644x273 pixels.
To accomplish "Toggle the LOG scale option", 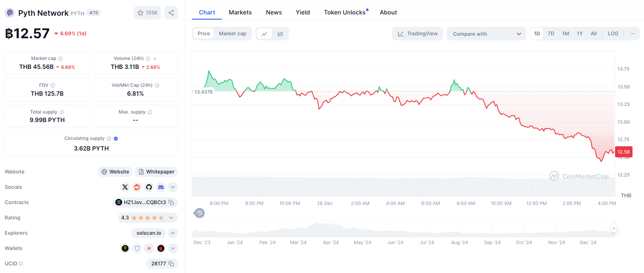I will click(x=613, y=34).
